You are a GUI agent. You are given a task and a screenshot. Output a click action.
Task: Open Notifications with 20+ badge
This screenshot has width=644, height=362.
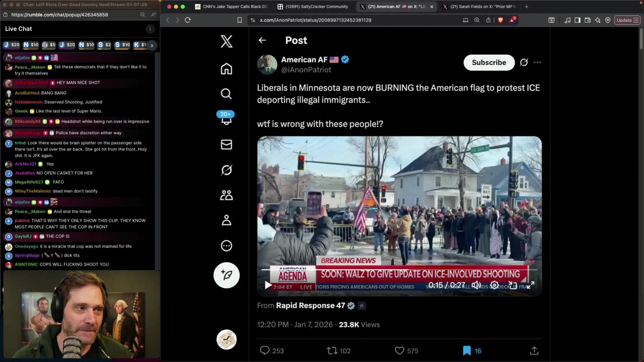pos(226,118)
